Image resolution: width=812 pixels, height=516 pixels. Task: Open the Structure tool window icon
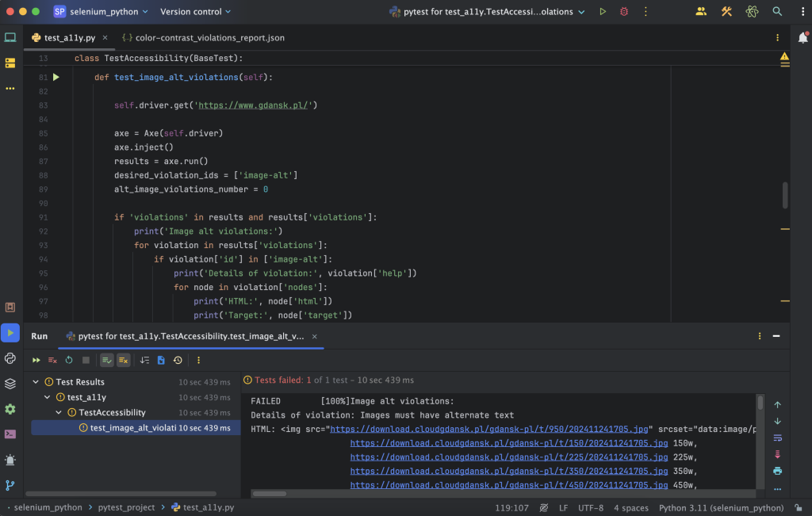click(x=10, y=63)
